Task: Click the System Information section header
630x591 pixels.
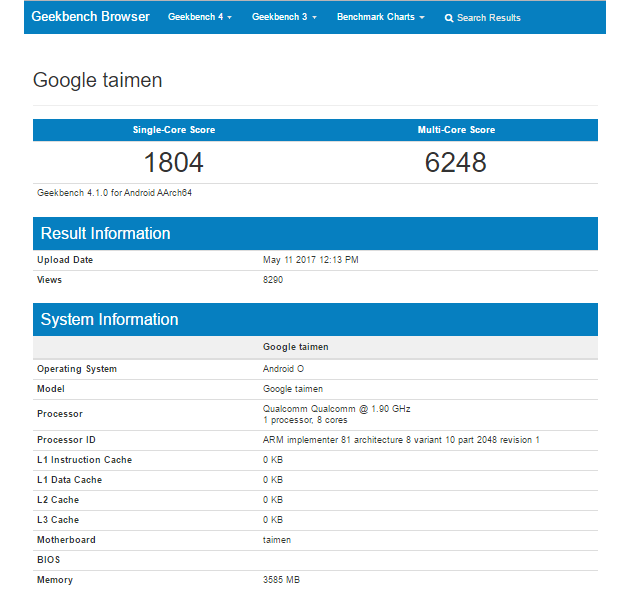Action: click(x=315, y=319)
